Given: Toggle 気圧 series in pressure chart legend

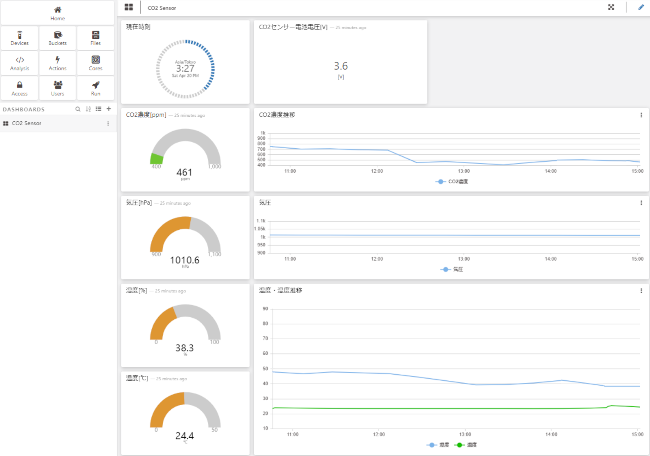Looking at the screenshot, I should [x=452, y=269].
